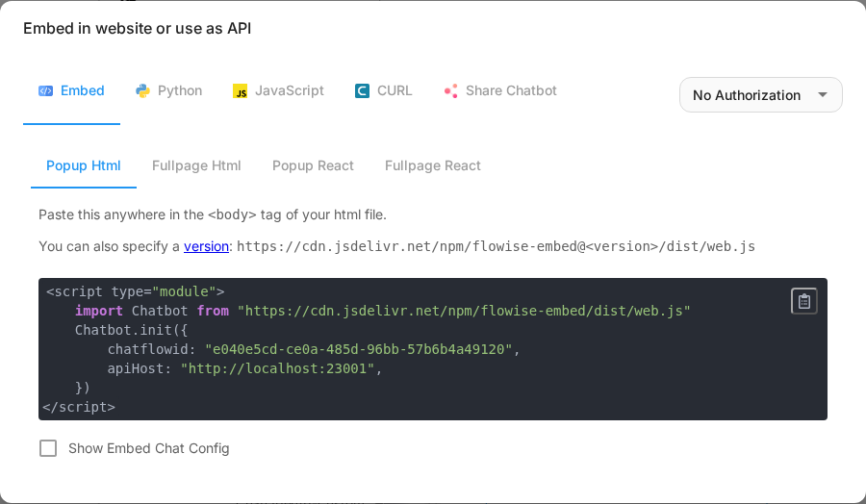Click the Chatbot.init({ code line

pyautogui.click(x=132, y=330)
